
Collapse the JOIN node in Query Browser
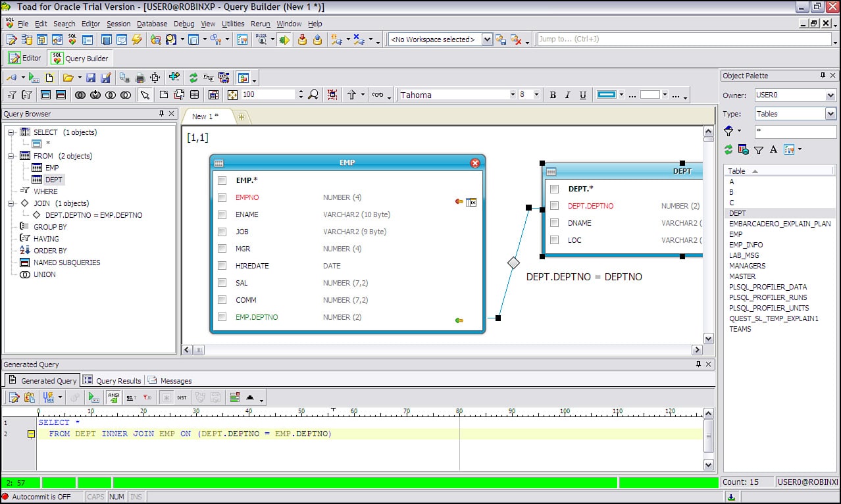(11, 203)
